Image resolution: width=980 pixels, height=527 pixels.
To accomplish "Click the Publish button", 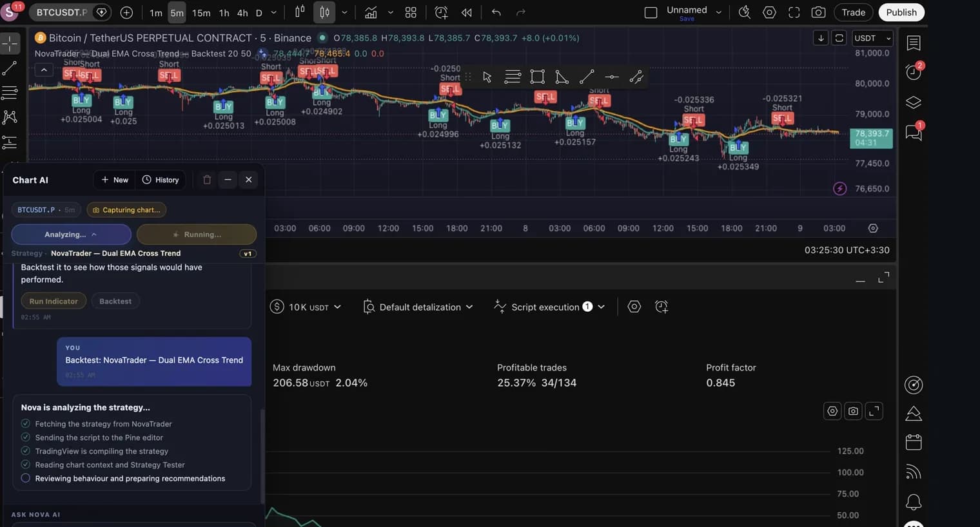I will pyautogui.click(x=901, y=12).
